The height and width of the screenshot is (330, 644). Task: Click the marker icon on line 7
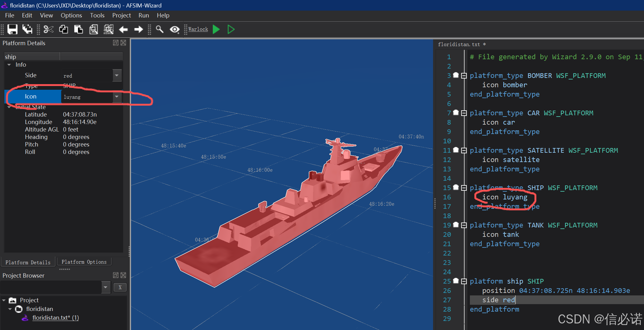pyautogui.click(x=456, y=112)
